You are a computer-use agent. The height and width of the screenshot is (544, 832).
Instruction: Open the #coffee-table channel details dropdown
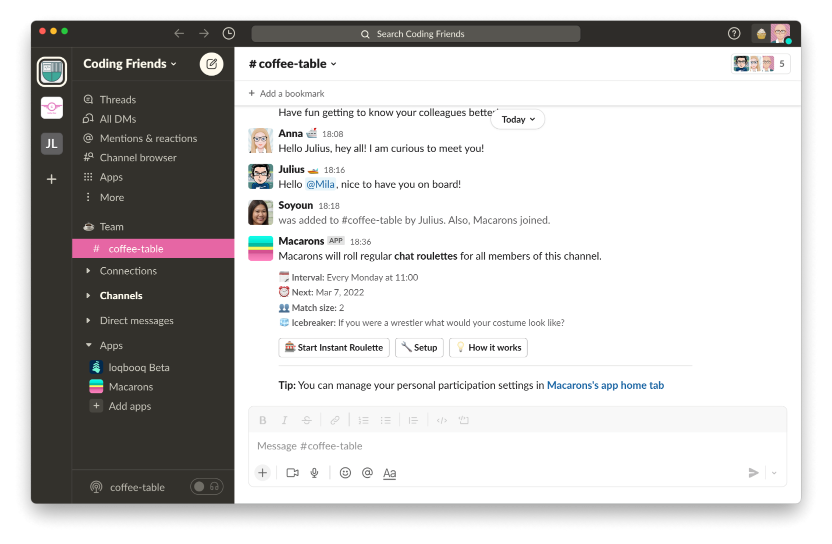(x=293, y=64)
